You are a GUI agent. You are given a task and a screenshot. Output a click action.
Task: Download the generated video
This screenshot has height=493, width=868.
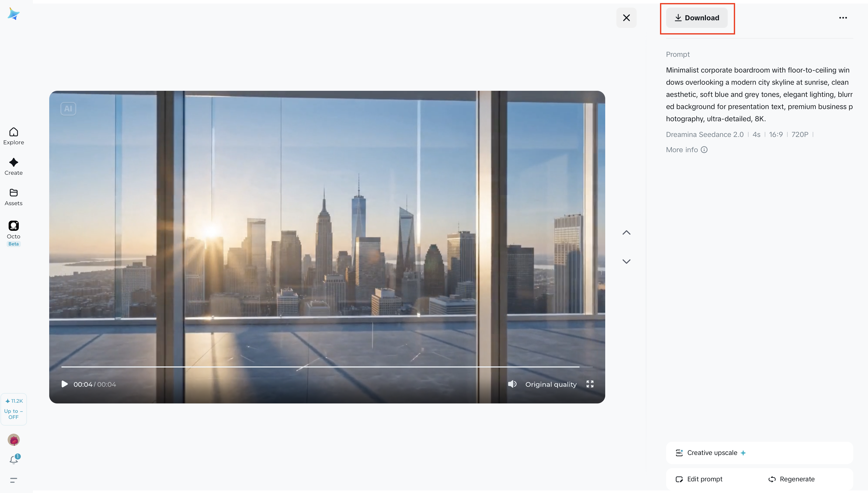tap(697, 17)
